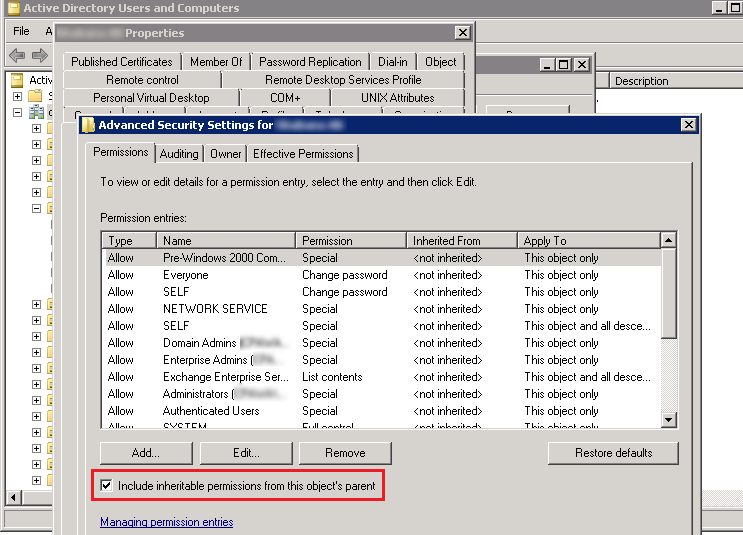Select the Authenticated Users permission entry

[381, 411]
